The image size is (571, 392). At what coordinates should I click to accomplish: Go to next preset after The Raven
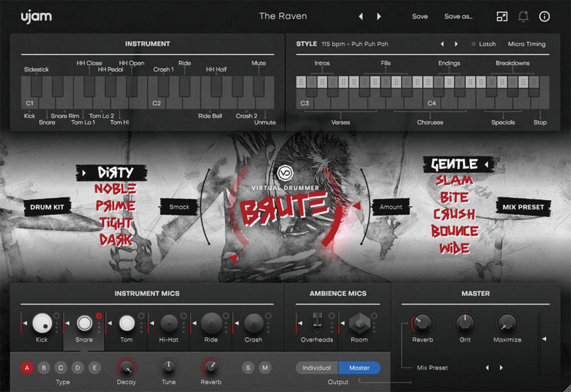379,17
